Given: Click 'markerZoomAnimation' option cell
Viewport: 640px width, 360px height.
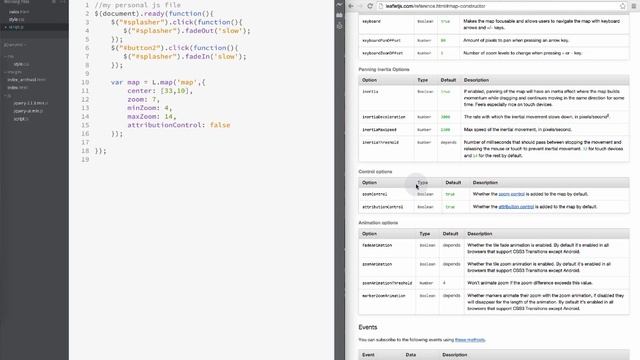Looking at the screenshot, I should click(384, 296).
